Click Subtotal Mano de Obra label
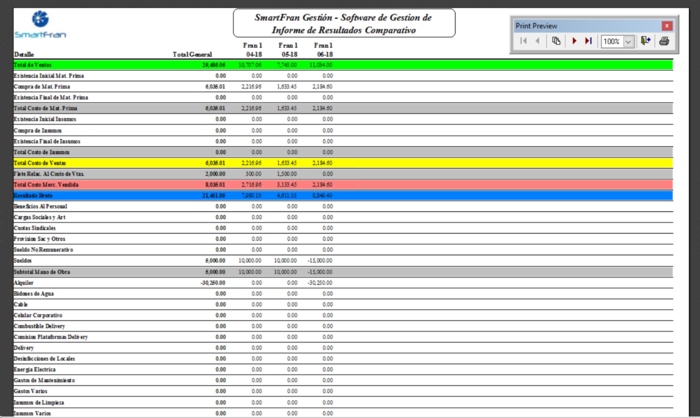The height and width of the screenshot is (418, 700). (42, 272)
